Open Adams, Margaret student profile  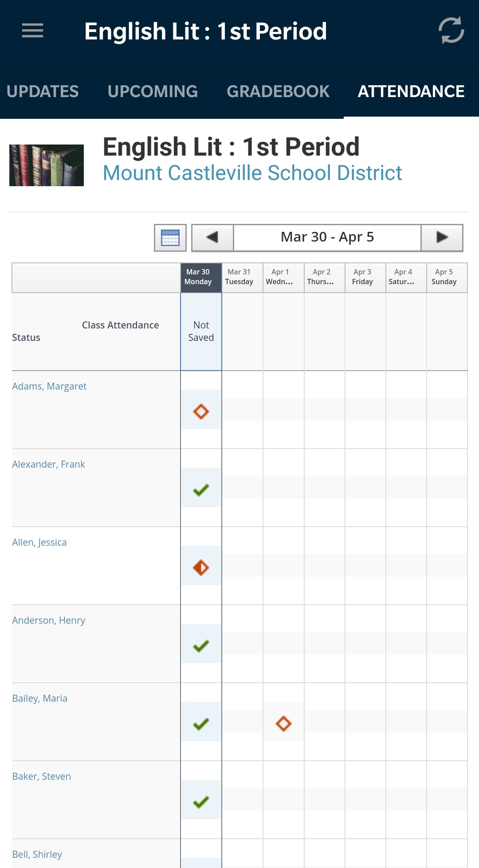tap(49, 386)
